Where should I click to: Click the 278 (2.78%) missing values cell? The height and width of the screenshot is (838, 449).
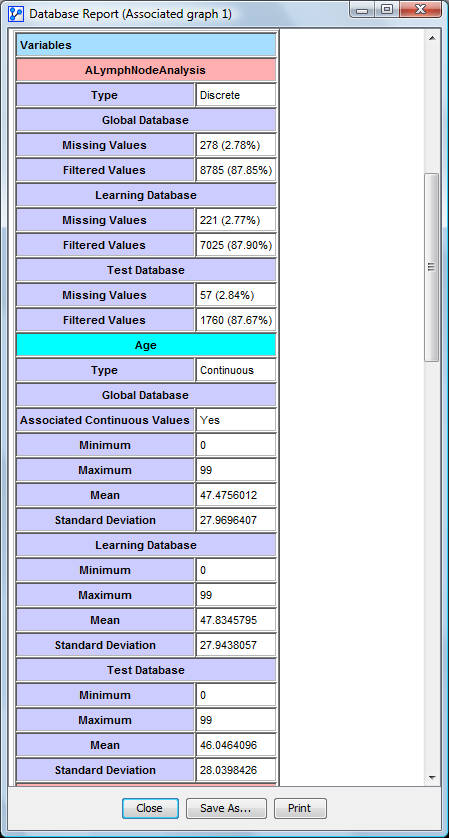(x=236, y=145)
